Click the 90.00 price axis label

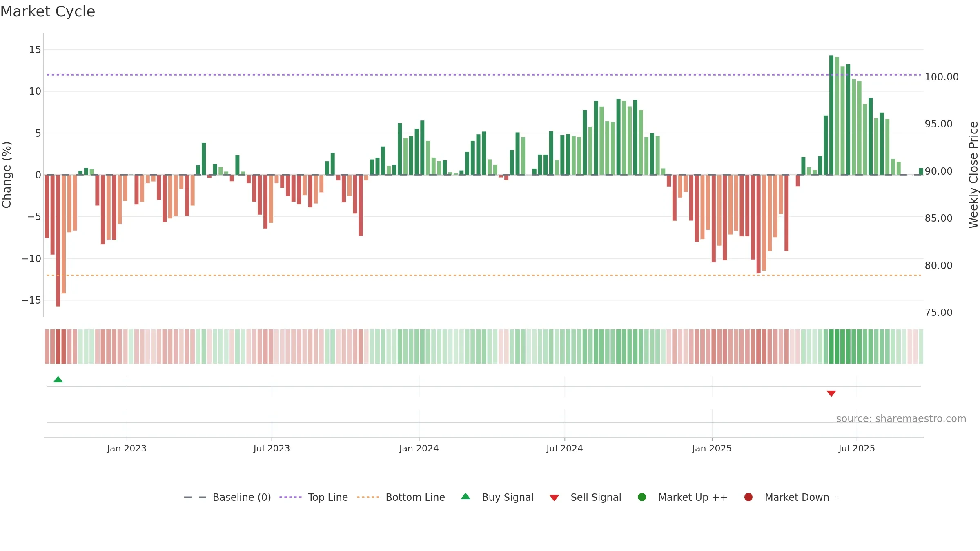938,171
